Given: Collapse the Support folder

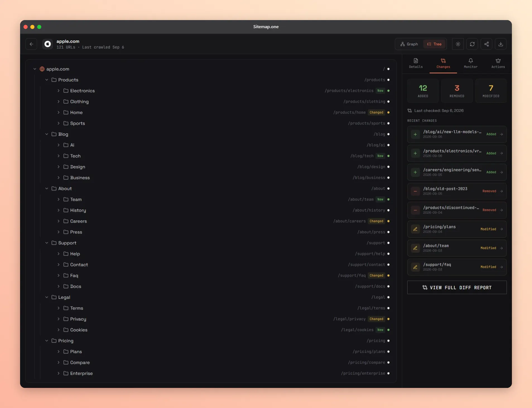Looking at the screenshot, I should (x=47, y=243).
